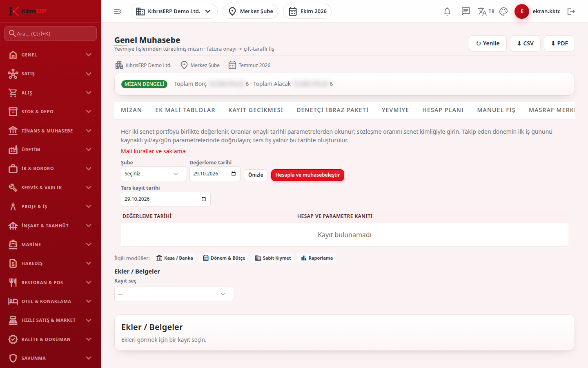Click the user avatar E

click(522, 11)
